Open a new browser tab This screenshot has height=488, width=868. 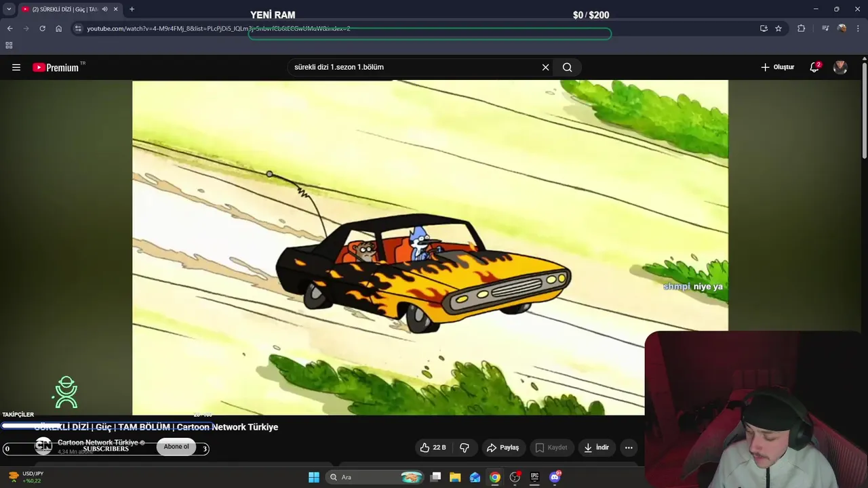132,9
